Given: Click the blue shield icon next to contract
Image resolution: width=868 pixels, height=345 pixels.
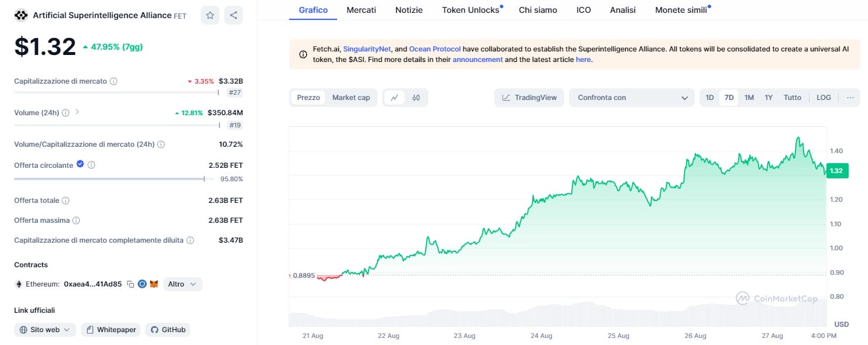Looking at the screenshot, I should pyautogui.click(x=142, y=284).
